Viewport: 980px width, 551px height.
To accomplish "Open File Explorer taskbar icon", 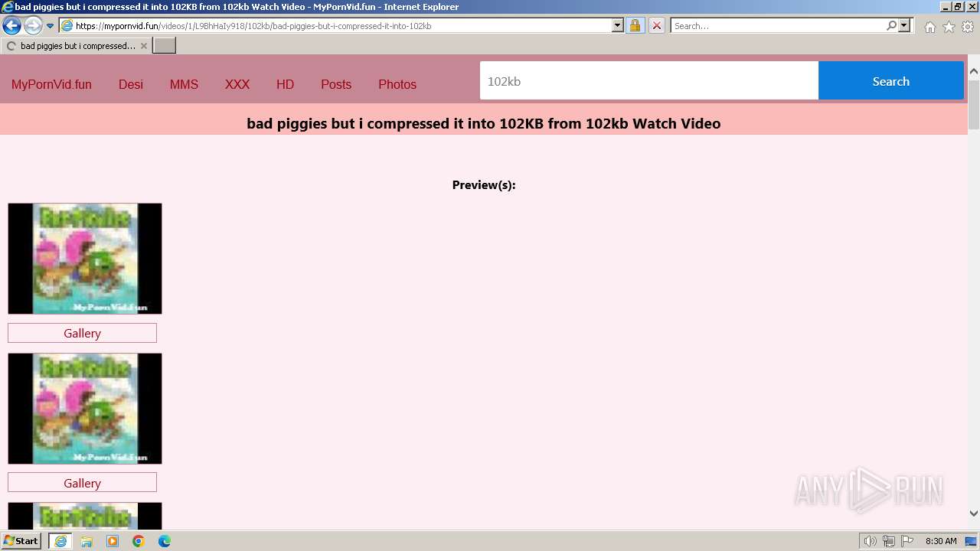I will pyautogui.click(x=87, y=541).
